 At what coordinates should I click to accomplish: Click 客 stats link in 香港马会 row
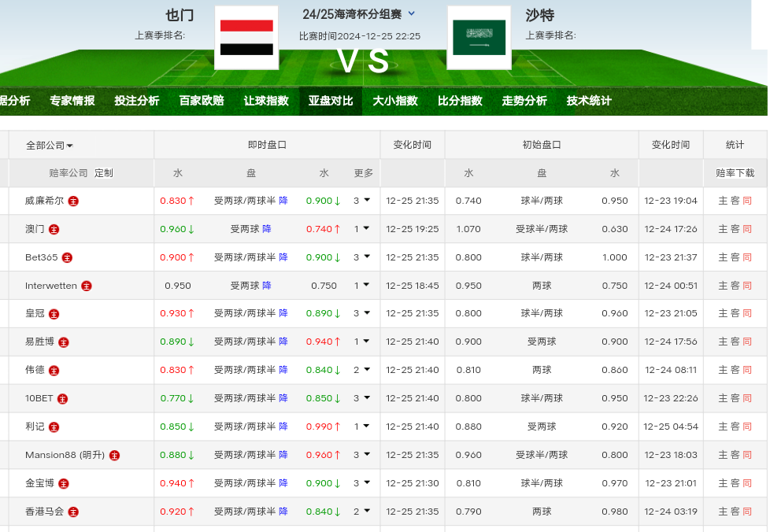coord(735,512)
